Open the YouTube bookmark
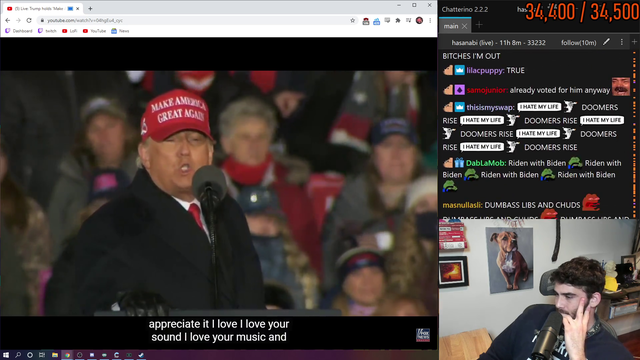Viewport: 640px width, 360px height. pyautogui.click(x=94, y=31)
